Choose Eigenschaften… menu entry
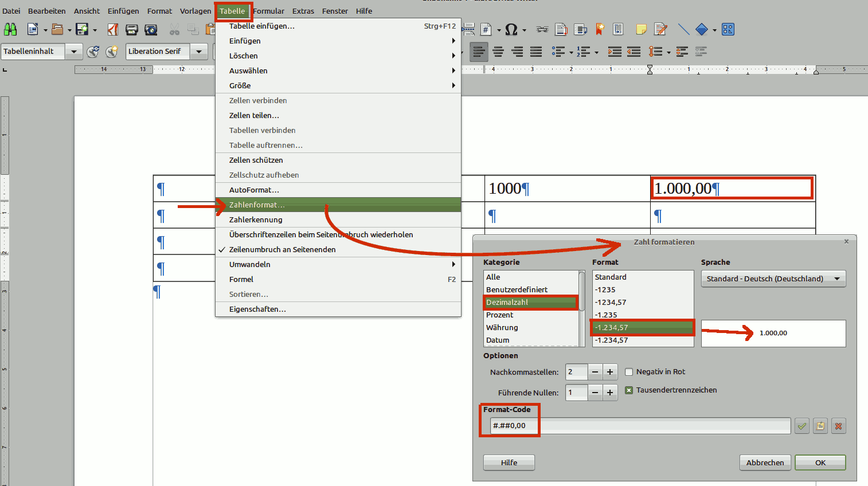Viewport: 868px width, 486px height. [338, 309]
